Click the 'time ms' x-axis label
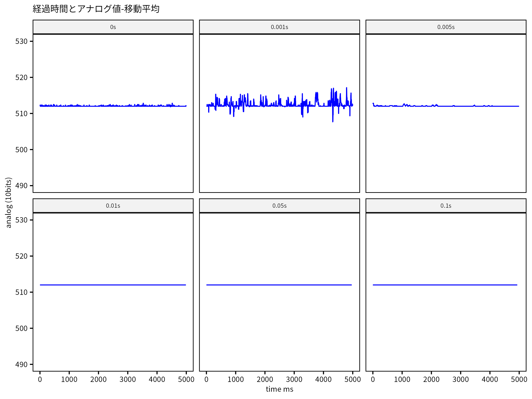Image resolution: width=532 pixels, height=399 pixels. [x=279, y=389]
